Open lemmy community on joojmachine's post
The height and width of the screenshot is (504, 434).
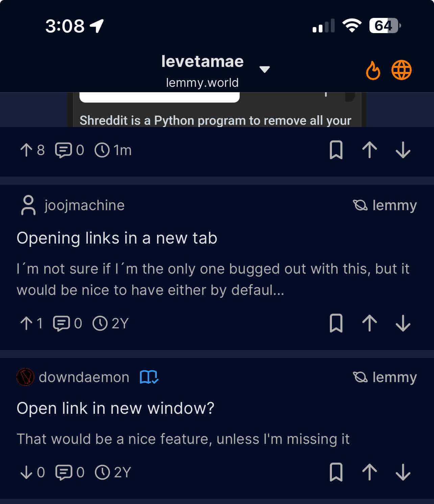(385, 205)
